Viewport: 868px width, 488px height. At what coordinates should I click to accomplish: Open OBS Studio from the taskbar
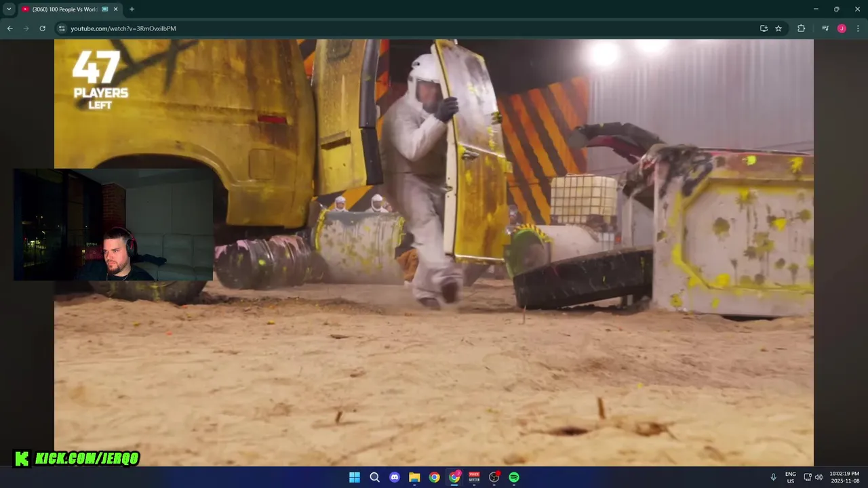494,477
